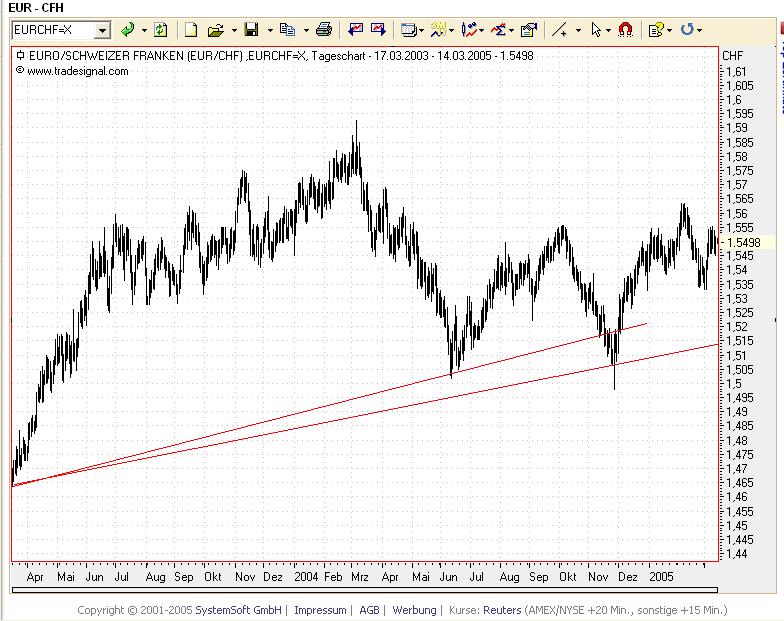Open the Impressum link
The height and width of the screenshot is (621, 784).
point(320,610)
